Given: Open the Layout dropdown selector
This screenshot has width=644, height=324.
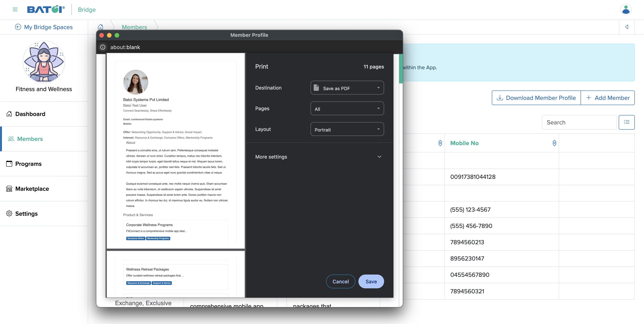Looking at the screenshot, I should click(x=347, y=129).
